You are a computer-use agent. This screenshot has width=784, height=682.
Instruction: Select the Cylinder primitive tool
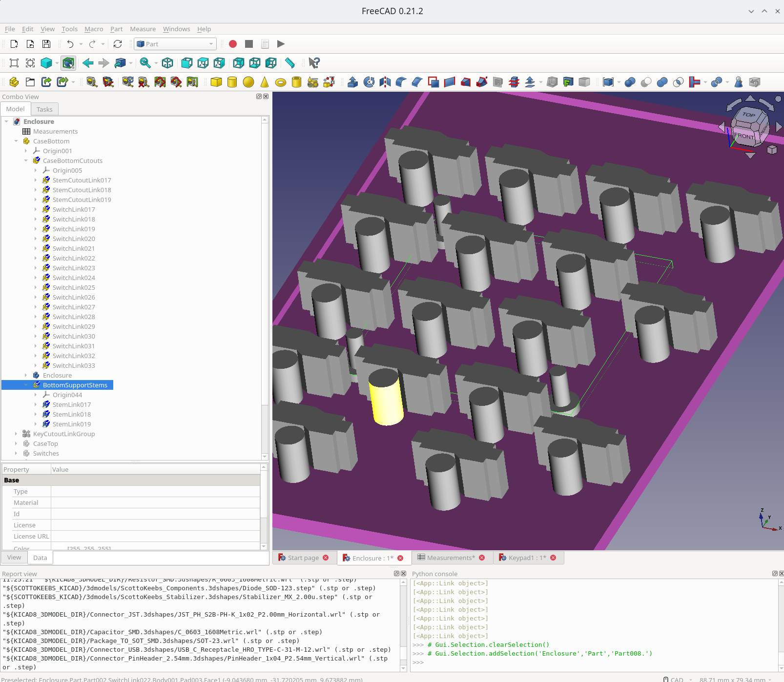pyautogui.click(x=232, y=82)
